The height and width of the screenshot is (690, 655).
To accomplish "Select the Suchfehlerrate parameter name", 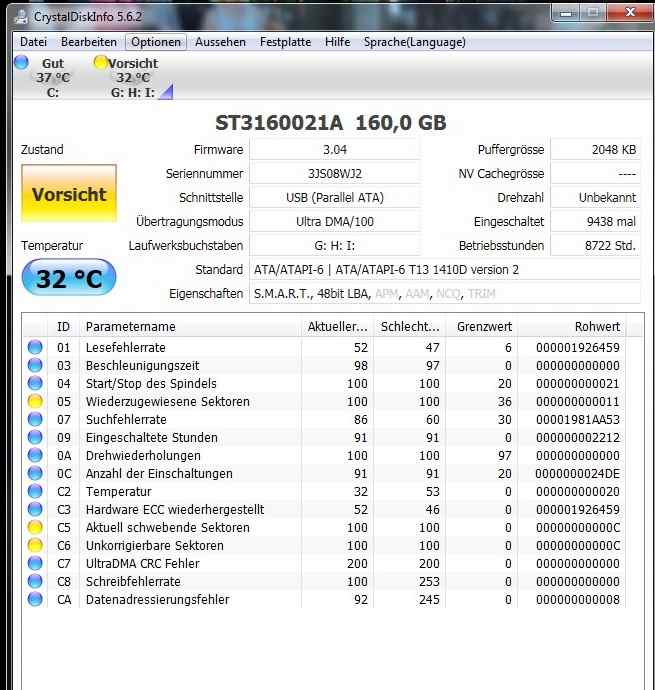I will point(126,420).
